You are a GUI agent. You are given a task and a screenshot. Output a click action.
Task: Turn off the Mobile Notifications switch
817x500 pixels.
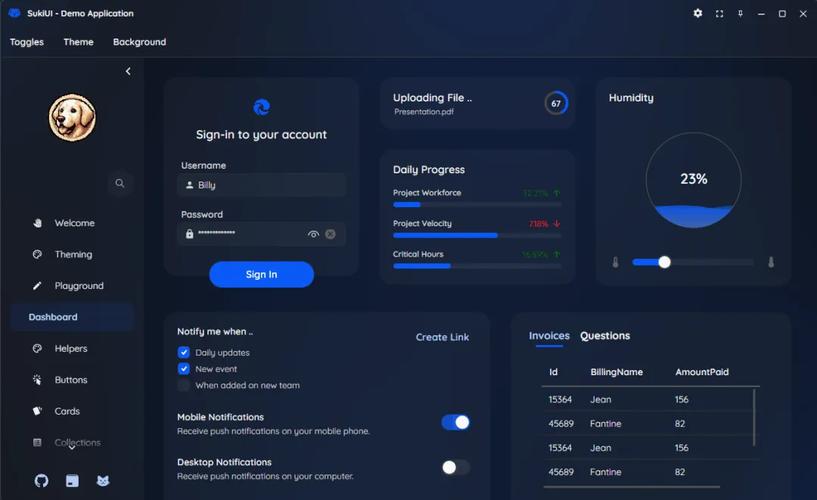pos(456,422)
